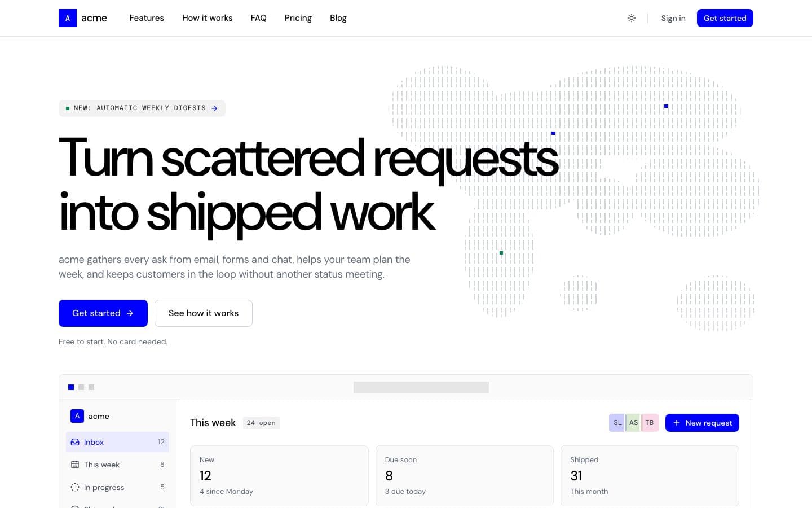
Task: Open the Pricing nav link
Action: pos(298,18)
